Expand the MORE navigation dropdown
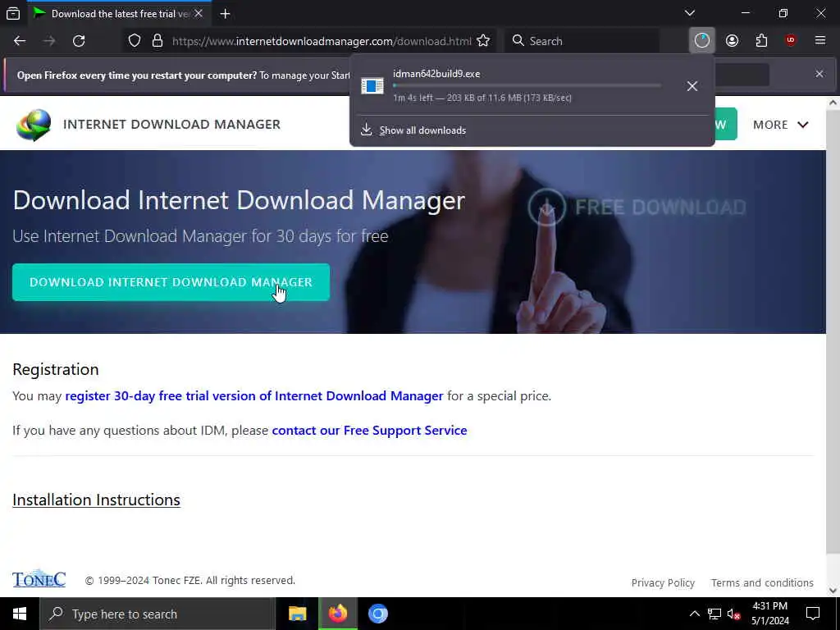The image size is (840, 630). click(x=781, y=125)
